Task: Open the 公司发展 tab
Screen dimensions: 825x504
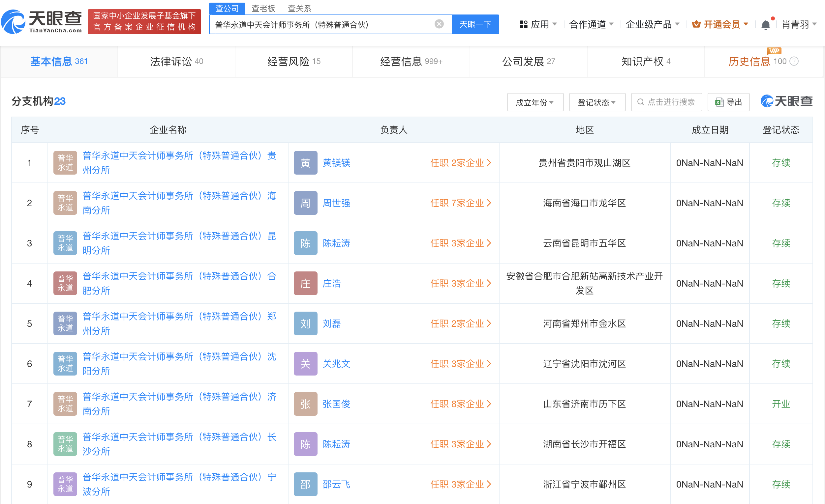Action: click(529, 62)
